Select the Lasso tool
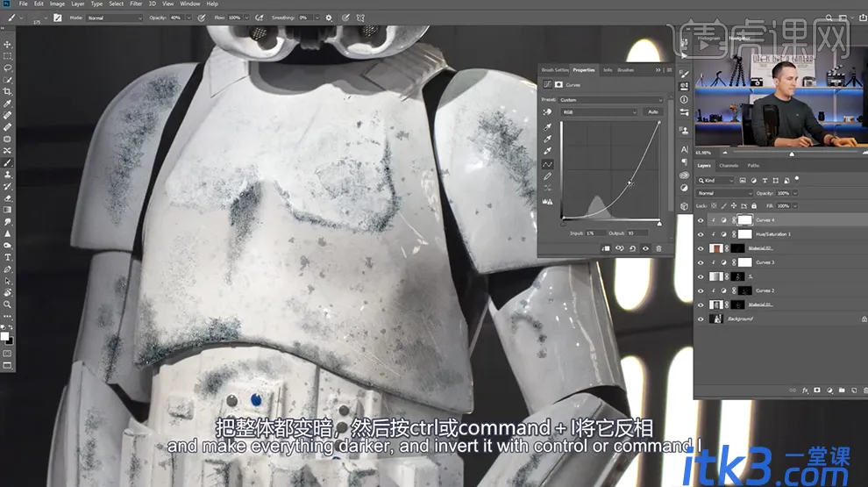Viewport: 868px width, 487px height. click(7, 68)
